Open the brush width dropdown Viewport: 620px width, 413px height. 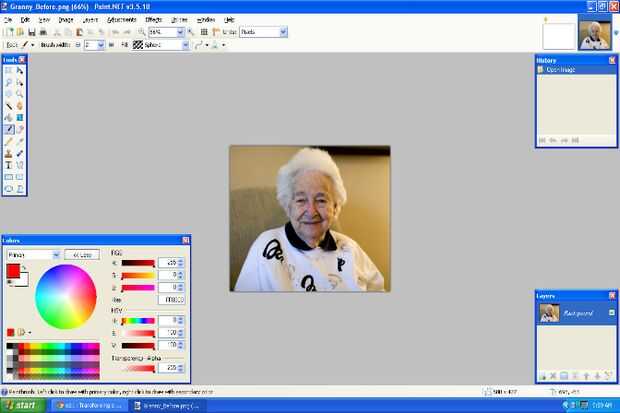[101, 45]
